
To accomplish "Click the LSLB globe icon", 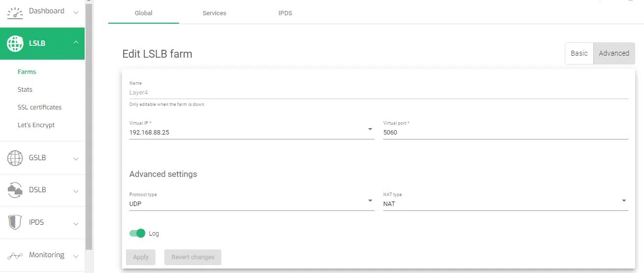I will pyautogui.click(x=15, y=43).
